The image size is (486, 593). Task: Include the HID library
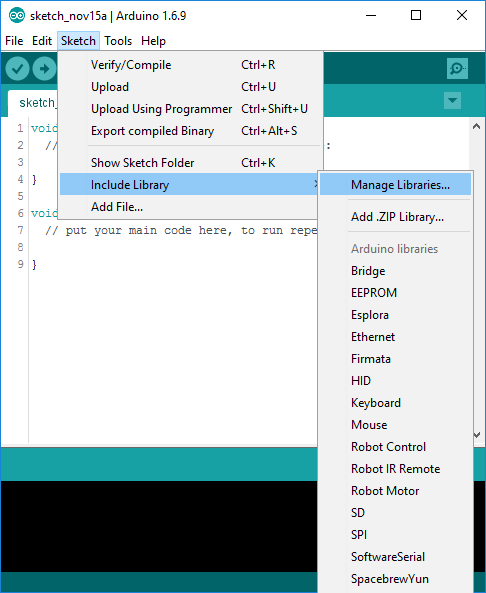point(395,380)
